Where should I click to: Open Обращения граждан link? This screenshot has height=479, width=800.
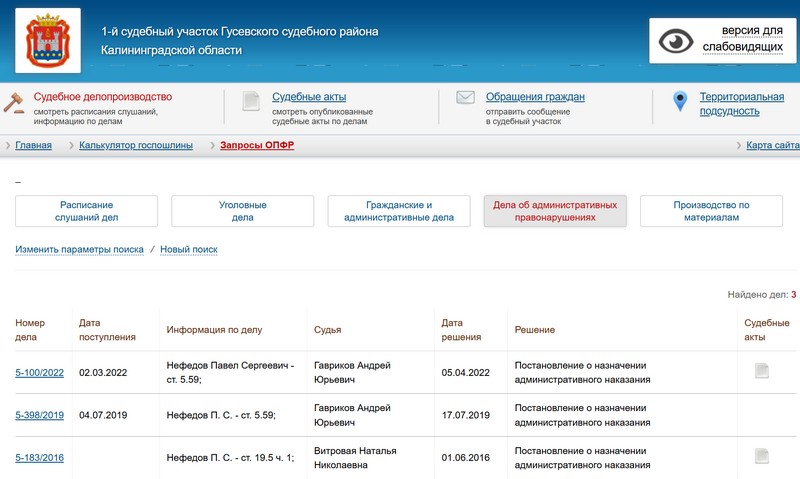point(535,97)
